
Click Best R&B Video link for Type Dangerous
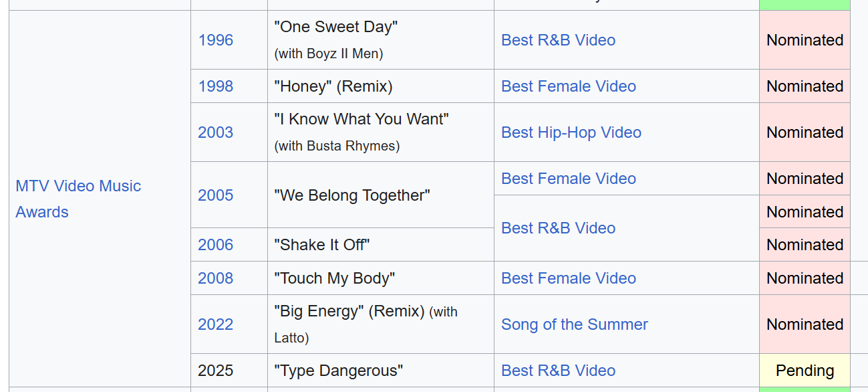pyautogui.click(x=558, y=371)
